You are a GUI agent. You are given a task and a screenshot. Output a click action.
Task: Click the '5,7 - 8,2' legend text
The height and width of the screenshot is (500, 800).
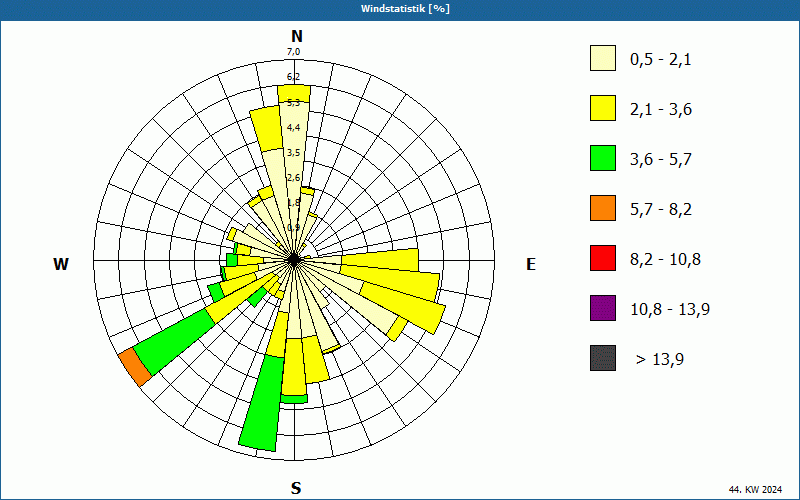pyautogui.click(x=661, y=210)
